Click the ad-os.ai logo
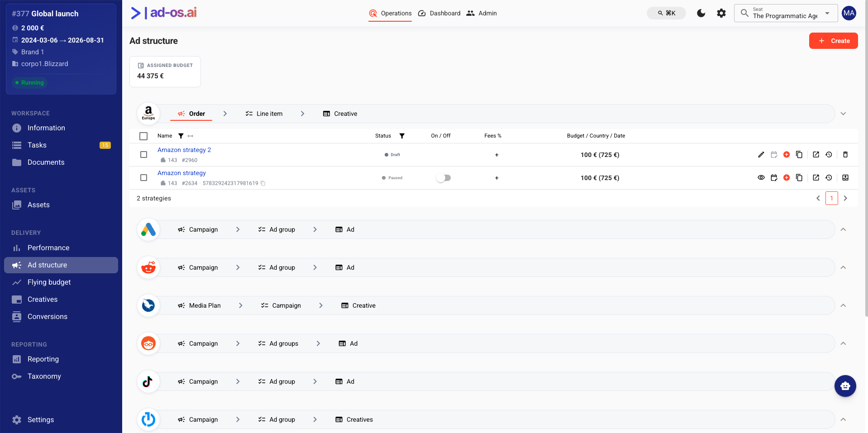 pyautogui.click(x=164, y=13)
